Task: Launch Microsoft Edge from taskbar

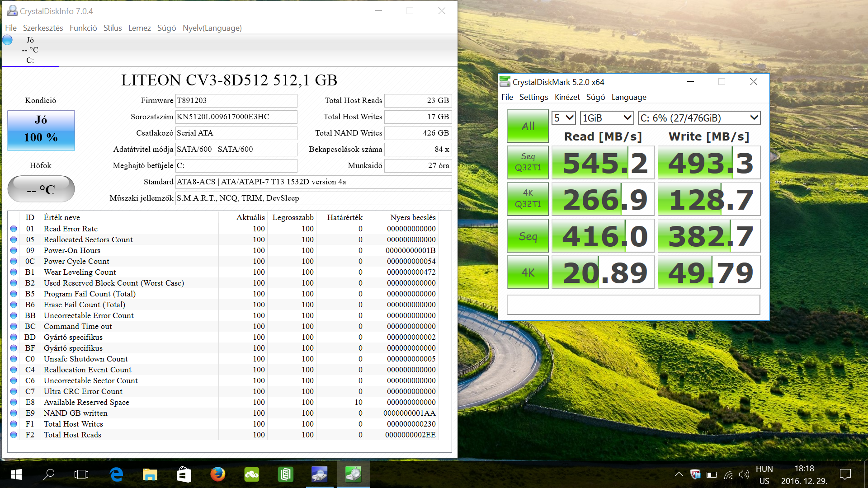Action: point(116,474)
